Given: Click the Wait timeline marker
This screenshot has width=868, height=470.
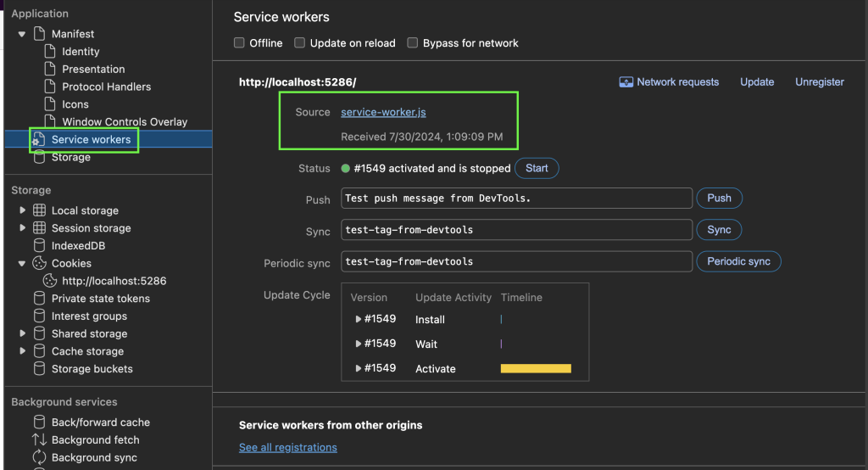Looking at the screenshot, I should click(501, 344).
